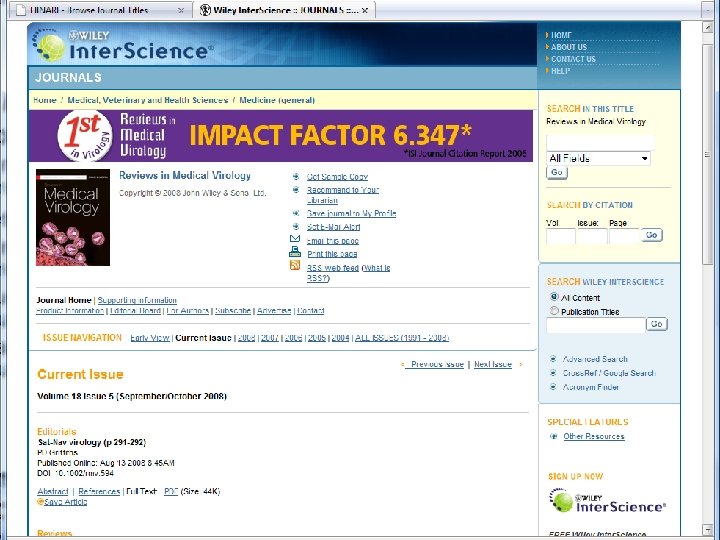720x540 pixels.
Task: Click the bullet icon beside Other Resources
Action: pos(554,436)
